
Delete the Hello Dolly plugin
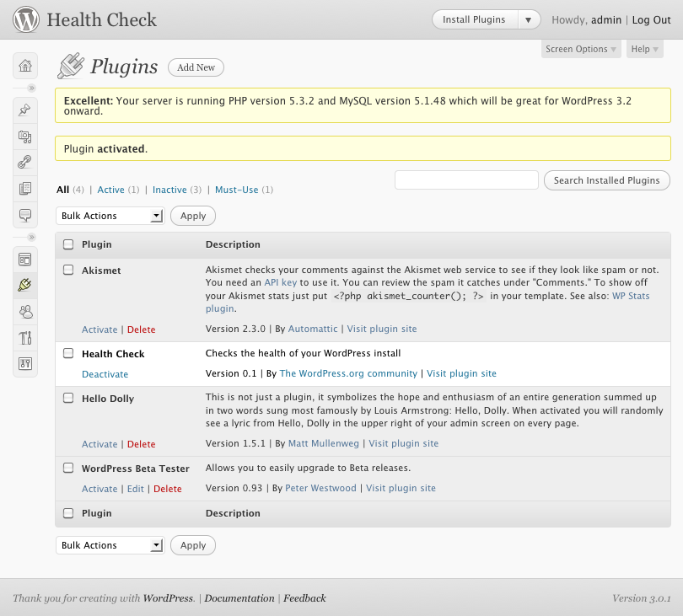click(141, 444)
